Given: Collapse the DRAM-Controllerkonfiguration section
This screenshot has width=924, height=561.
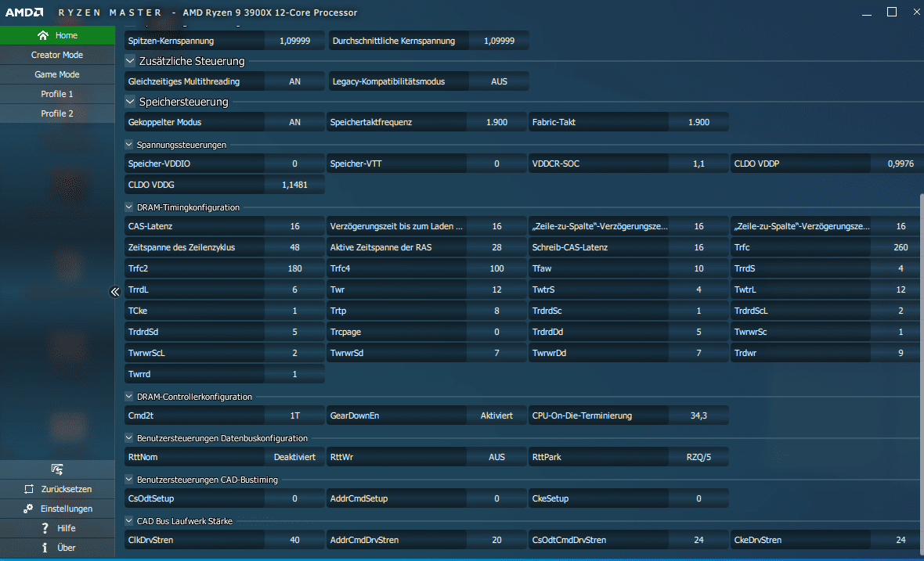Looking at the screenshot, I should tap(129, 396).
